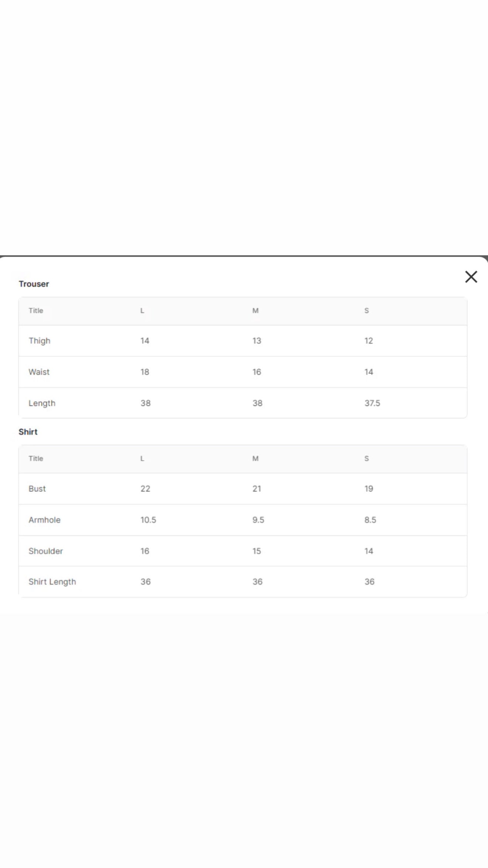Viewport: 488px width, 868px height.
Task: Click the Trouser table L column header
Action: 142,310
